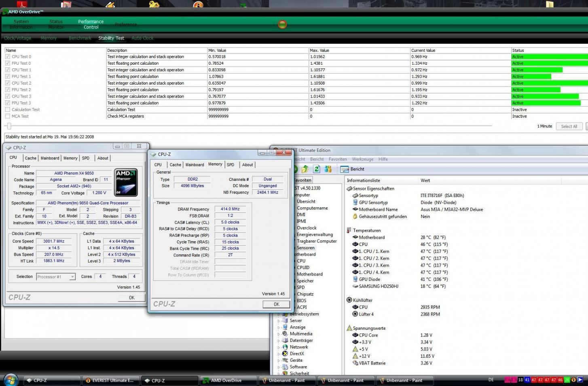Click EVEREST refresh toolbar icon

[x=317, y=169]
